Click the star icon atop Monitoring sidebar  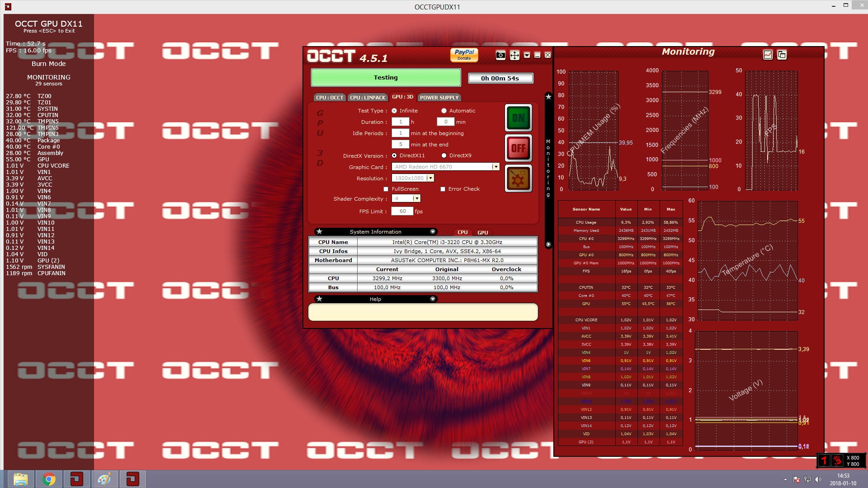coord(548,97)
